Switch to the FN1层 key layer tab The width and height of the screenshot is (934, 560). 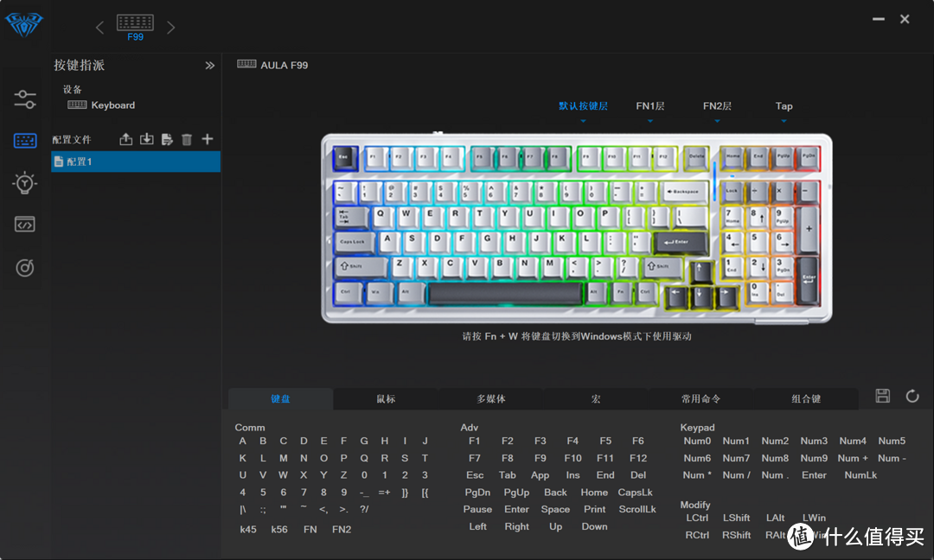649,105
